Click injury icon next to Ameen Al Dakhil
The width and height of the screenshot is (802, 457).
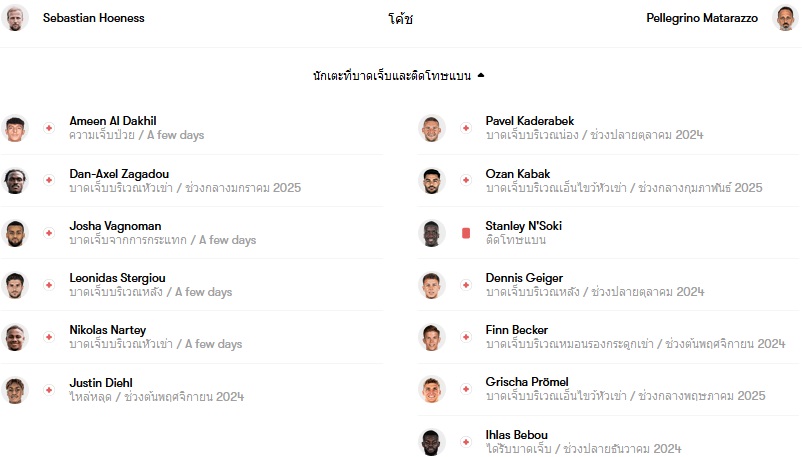(49, 128)
